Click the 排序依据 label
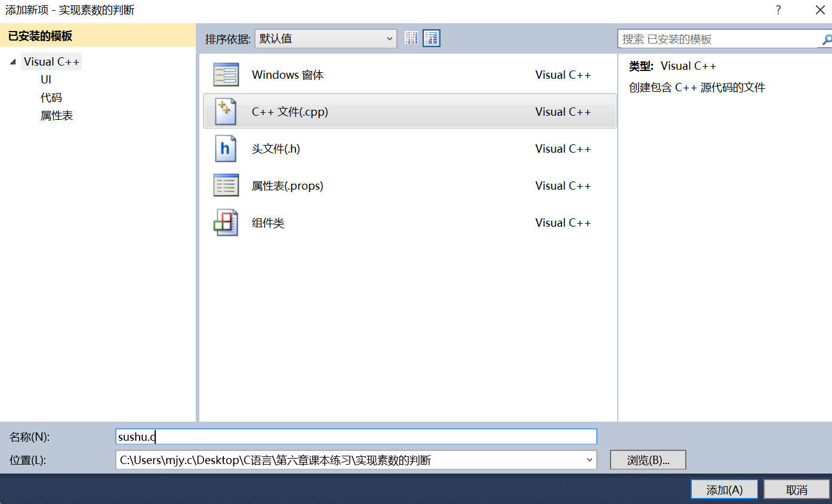Image resolution: width=832 pixels, height=504 pixels. (227, 39)
